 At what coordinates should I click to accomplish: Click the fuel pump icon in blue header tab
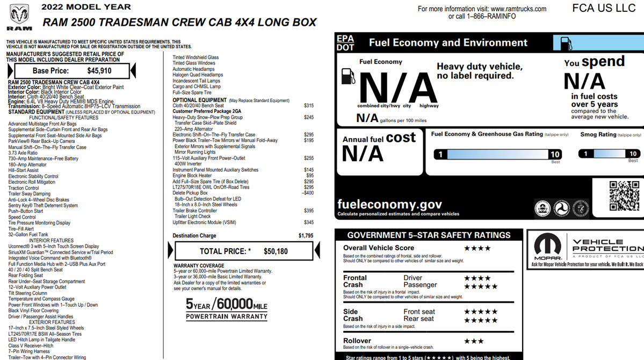(566, 43)
